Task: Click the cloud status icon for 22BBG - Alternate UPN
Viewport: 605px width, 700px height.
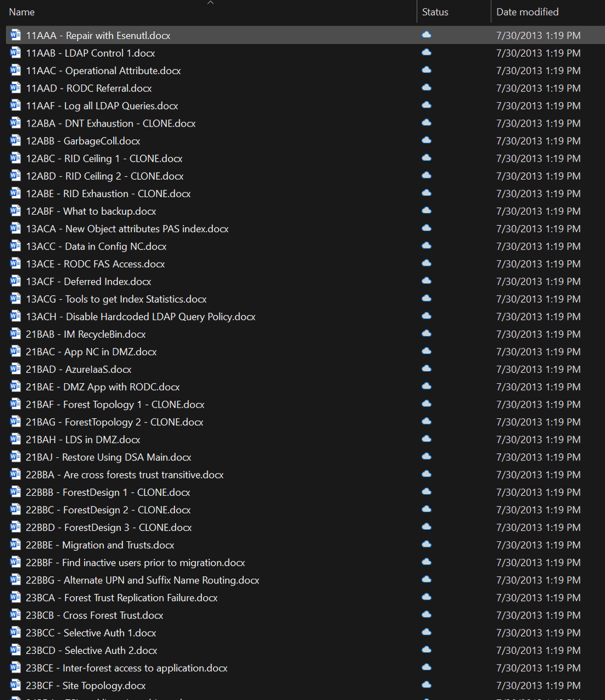Action: click(426, 580)
